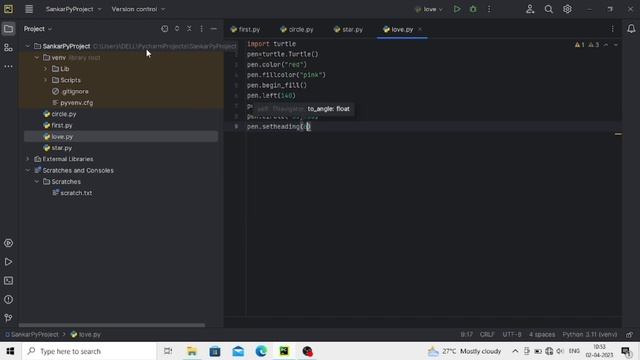Open love run configuration dropdown
This screenshot has height=360, width=640.
pos(429,9)
